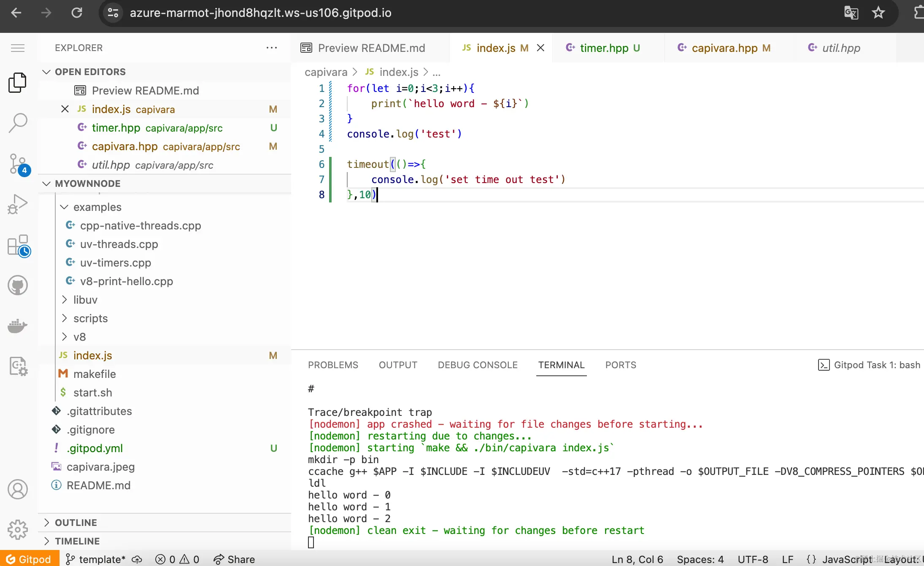Bookmark page with star icon
Image resolution: width=924 pixels, height=566 pixels.
(x=878, y=13)
